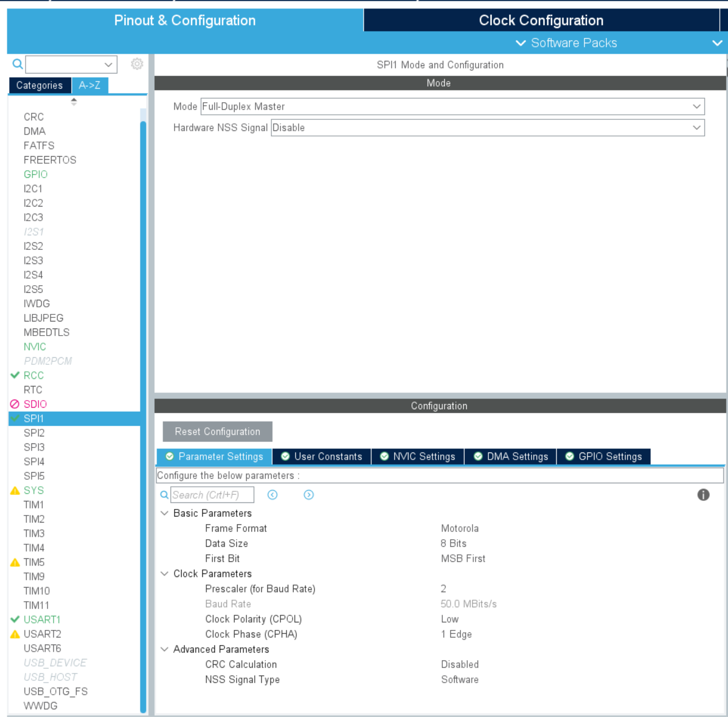728x717 pixels.
Task: Click the TIM5 warning triangle icon
Action: [15, 562]
